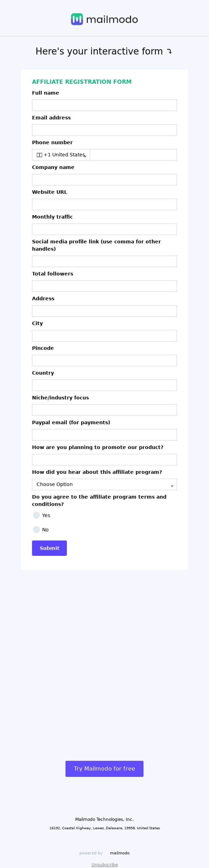The image size is (209, 868).
Task: Focus the Company name field
Action: pos(104,180)
